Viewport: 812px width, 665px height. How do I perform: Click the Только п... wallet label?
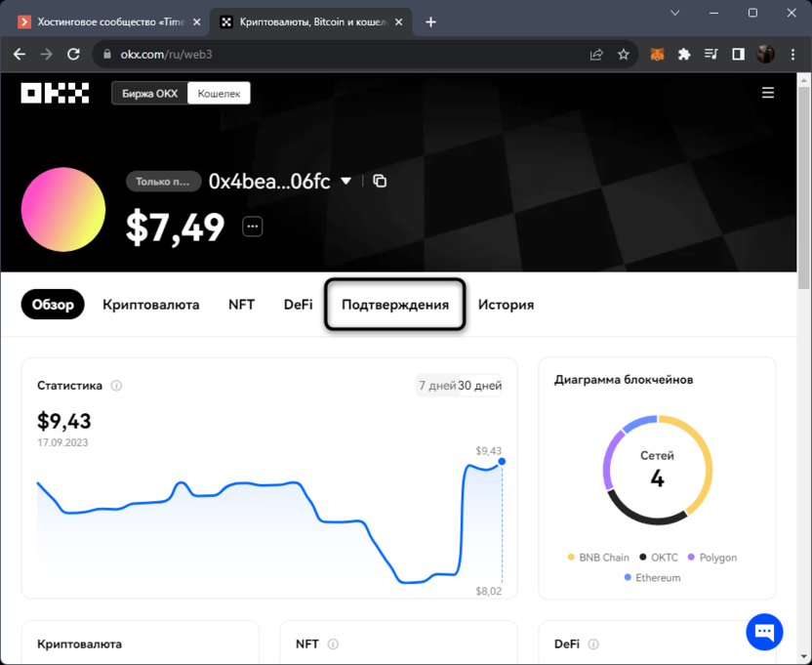[x=163, y=182]
